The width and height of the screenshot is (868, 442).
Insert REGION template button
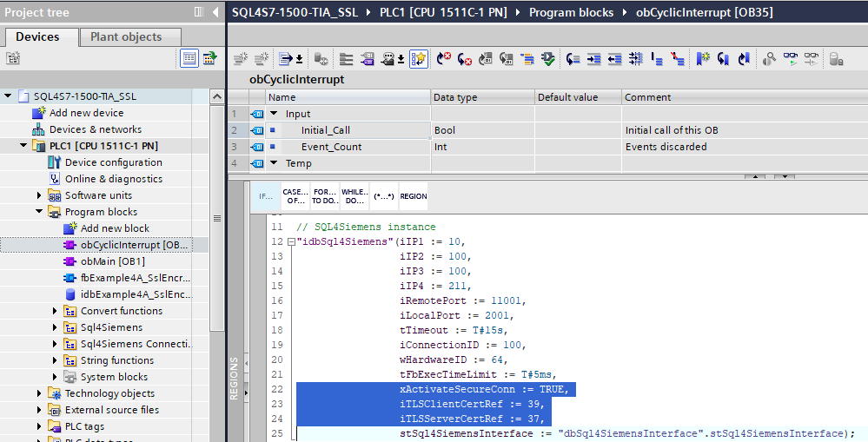(x=414, y=196)
